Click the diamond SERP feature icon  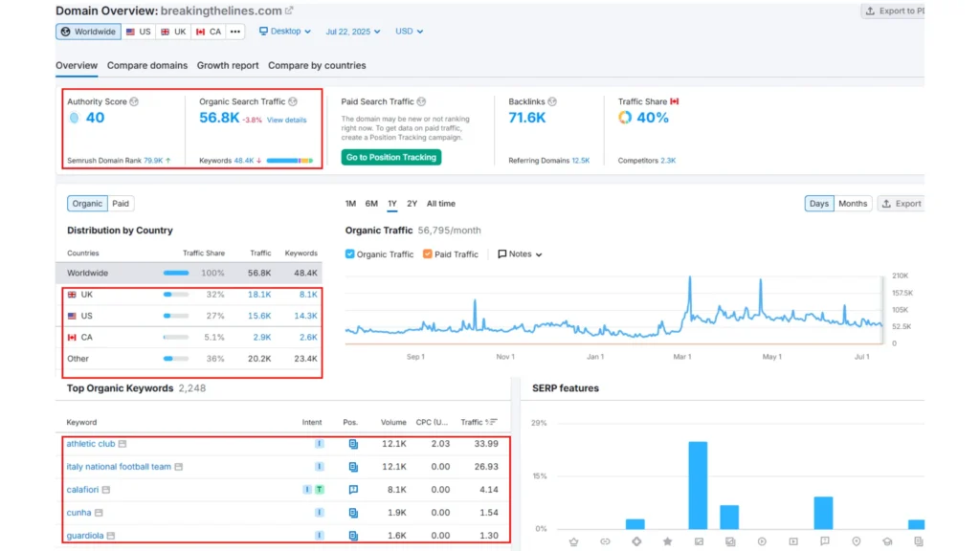point(636,541)
